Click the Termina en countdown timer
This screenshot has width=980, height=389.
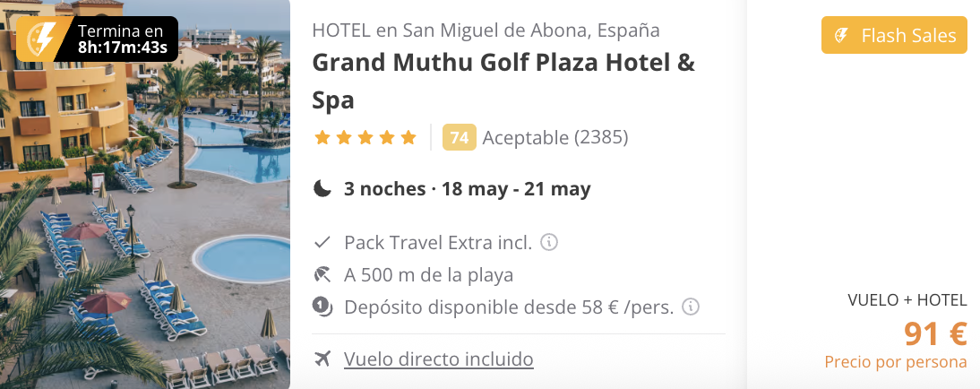[x=123, y=39]
